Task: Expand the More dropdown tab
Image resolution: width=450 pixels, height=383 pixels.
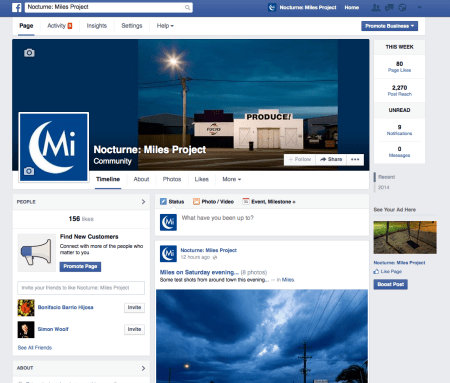Action: (231, 179)
